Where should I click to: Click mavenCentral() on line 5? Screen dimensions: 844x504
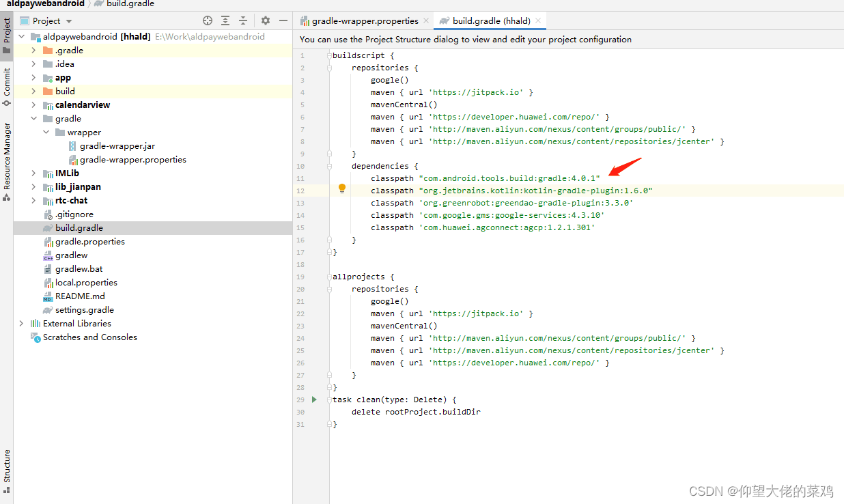[404, 104]
